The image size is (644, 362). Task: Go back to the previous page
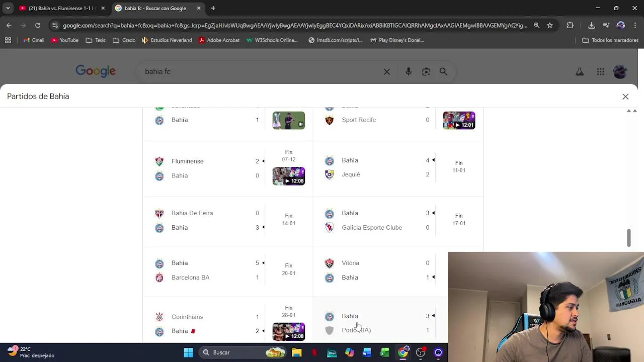coord(9,25)
